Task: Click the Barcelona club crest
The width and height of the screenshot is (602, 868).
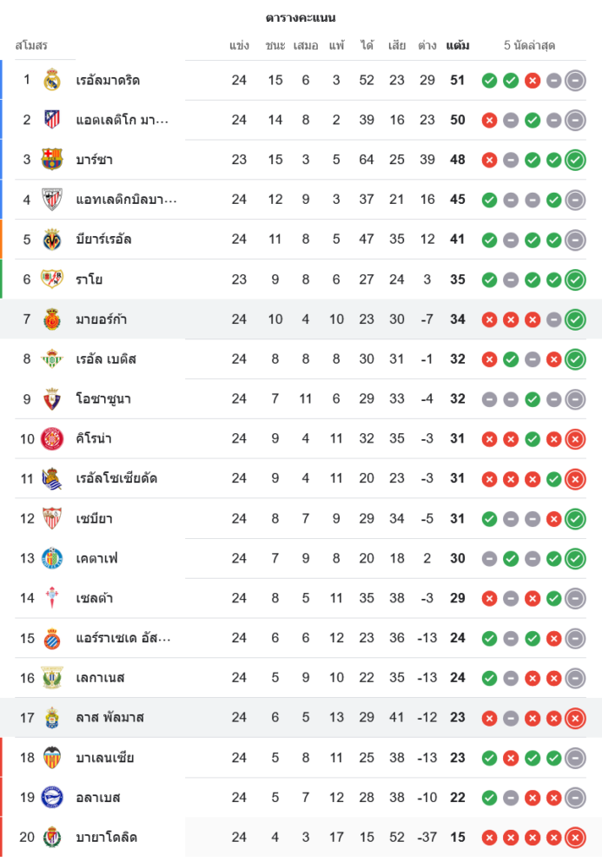Action: (52, 160)
